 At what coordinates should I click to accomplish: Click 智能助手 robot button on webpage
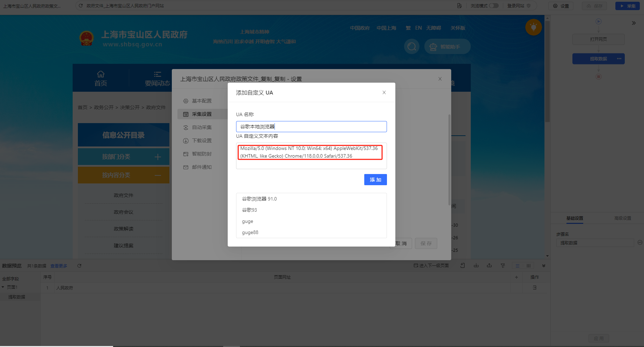tap(447, 46)
